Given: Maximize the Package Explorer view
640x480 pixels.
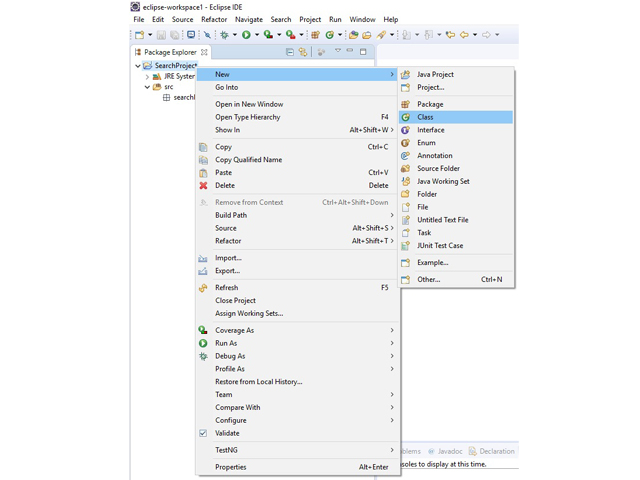Looking at the screenshot, I should pos(363,51).
